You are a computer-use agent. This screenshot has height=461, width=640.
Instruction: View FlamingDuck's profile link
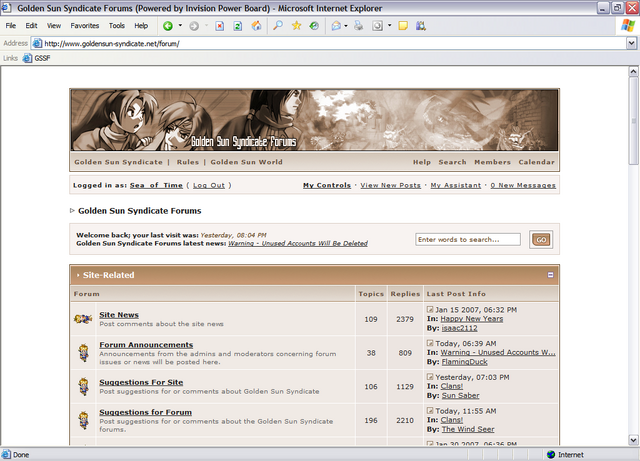464,362
